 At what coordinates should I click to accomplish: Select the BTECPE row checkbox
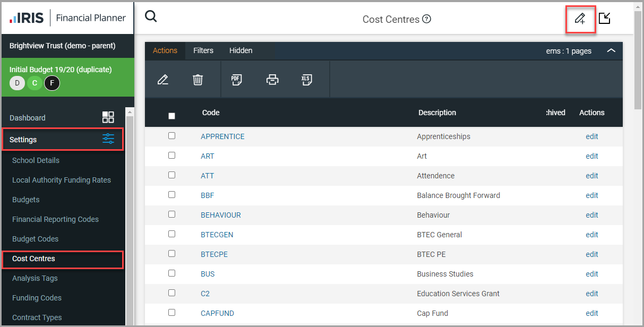pyautogui.click(x=171, y=254)
